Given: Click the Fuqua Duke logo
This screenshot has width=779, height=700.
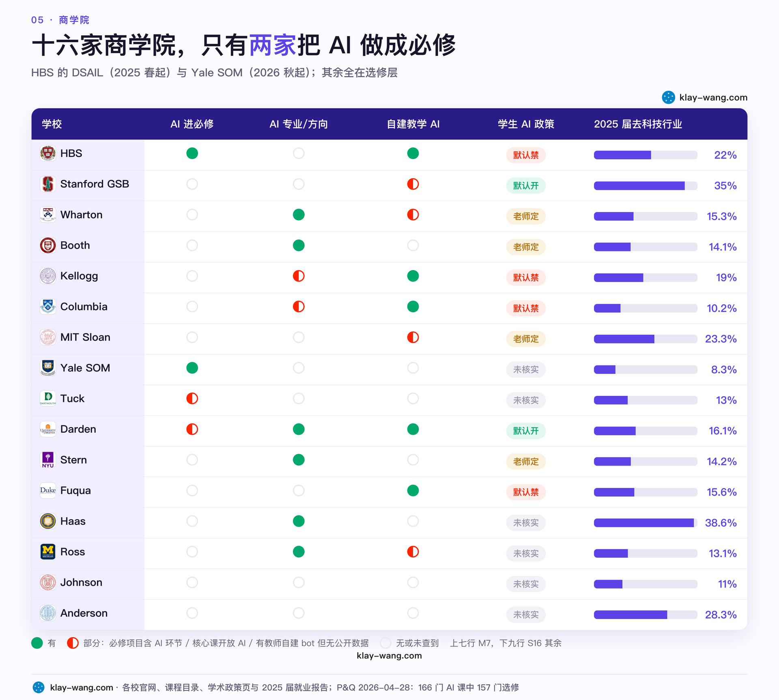Looking at the screenshot, I should tap(48, 490).
